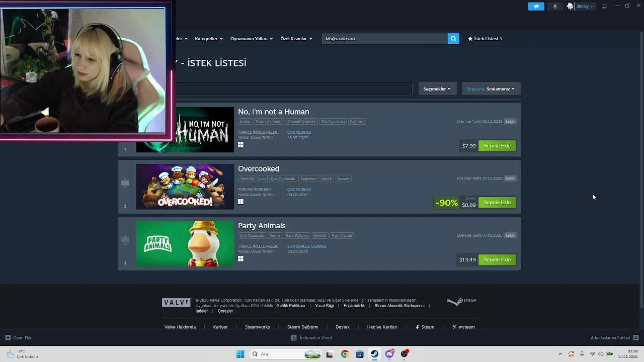Open Google Chrome from taskbar
The width and height of the screenshot is (644, 362).
[x=345, y=354]
